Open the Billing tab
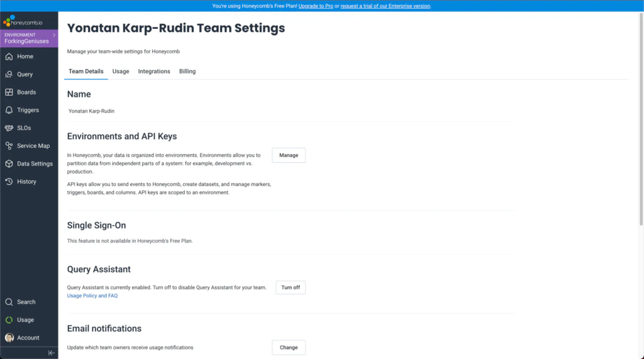The image size is (644, 359). [187, 72]
